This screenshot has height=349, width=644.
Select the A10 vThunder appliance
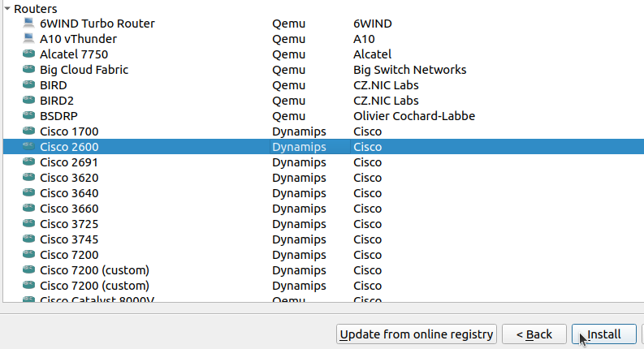point(78,39)
